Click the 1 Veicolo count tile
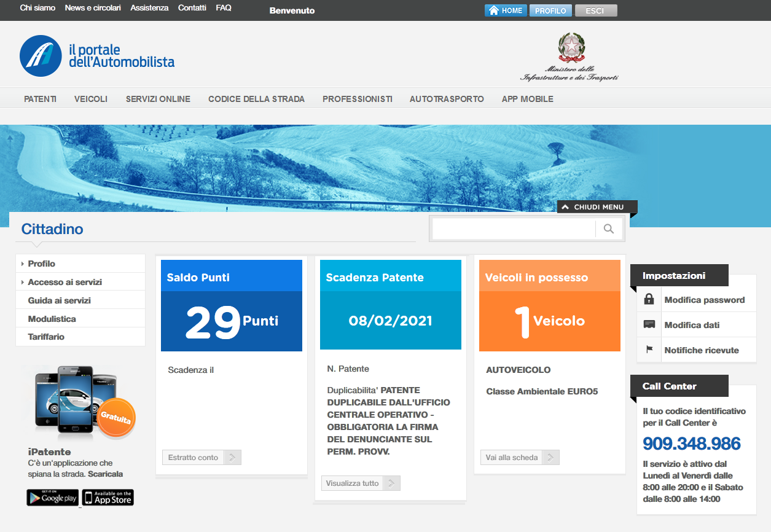The image size is (771, 532). tap(550, 321)
